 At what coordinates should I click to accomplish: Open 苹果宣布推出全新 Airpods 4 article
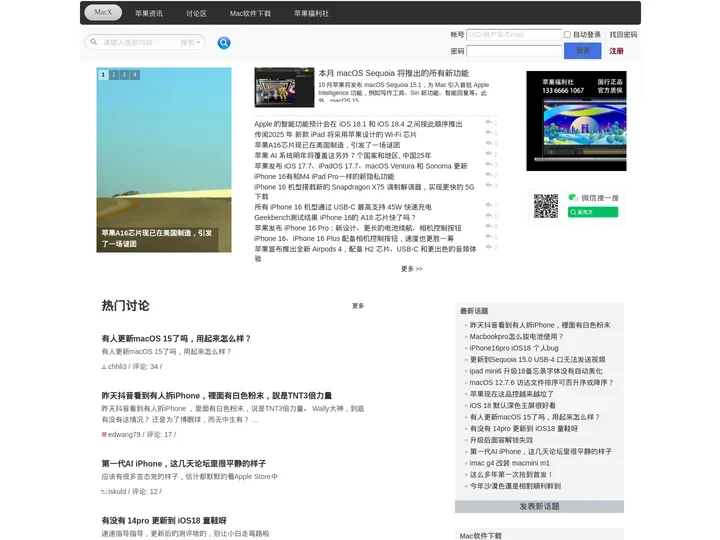[x=365, y=253]
